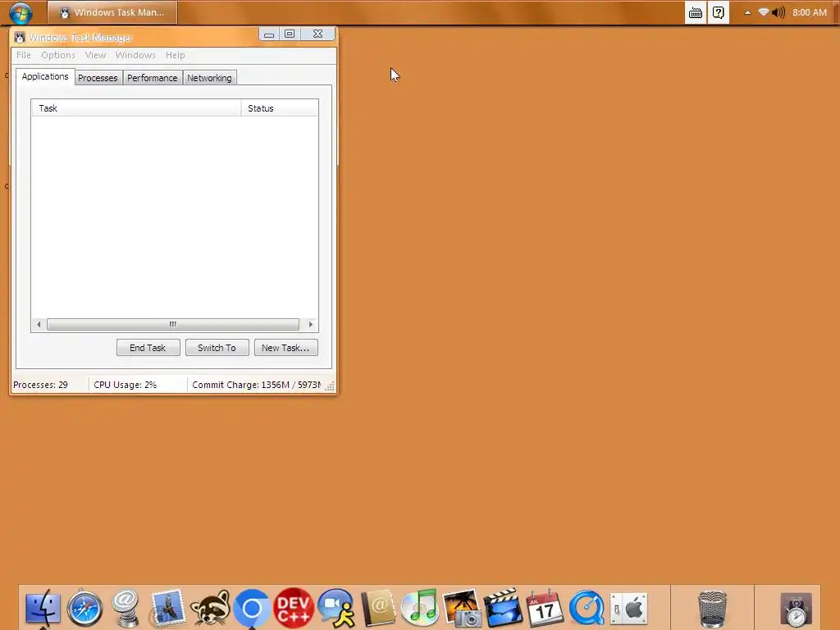
Task: Open the spring @ mail icon
Action: 126,608
